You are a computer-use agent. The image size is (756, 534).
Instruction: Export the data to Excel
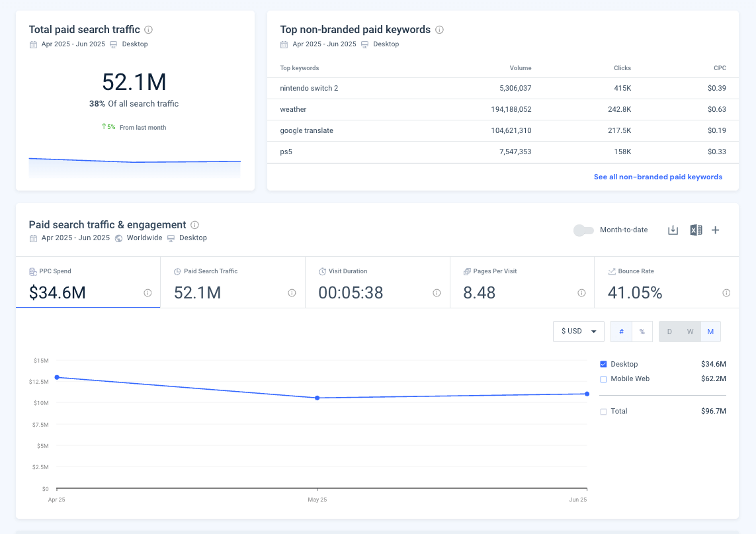695,230
